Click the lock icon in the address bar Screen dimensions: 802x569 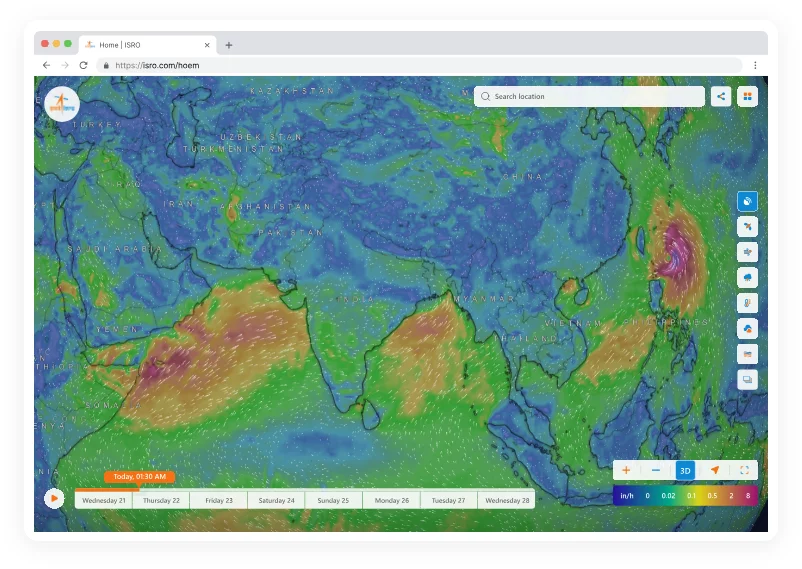[x=106, y=65]
